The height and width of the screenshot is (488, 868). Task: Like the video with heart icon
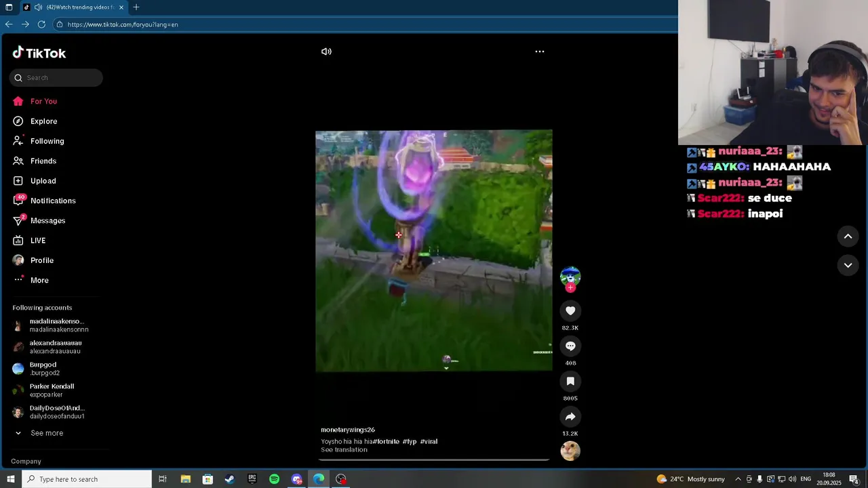click(570, 310)
